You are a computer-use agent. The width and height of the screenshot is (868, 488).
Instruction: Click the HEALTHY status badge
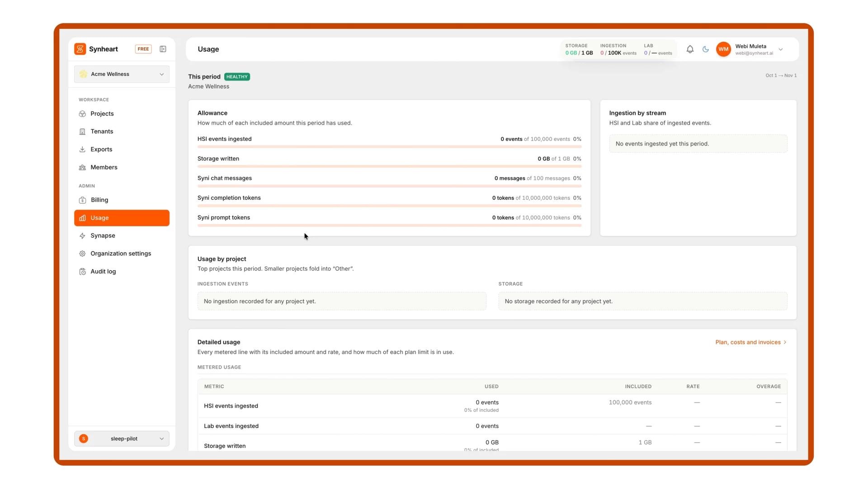point(237,77)
